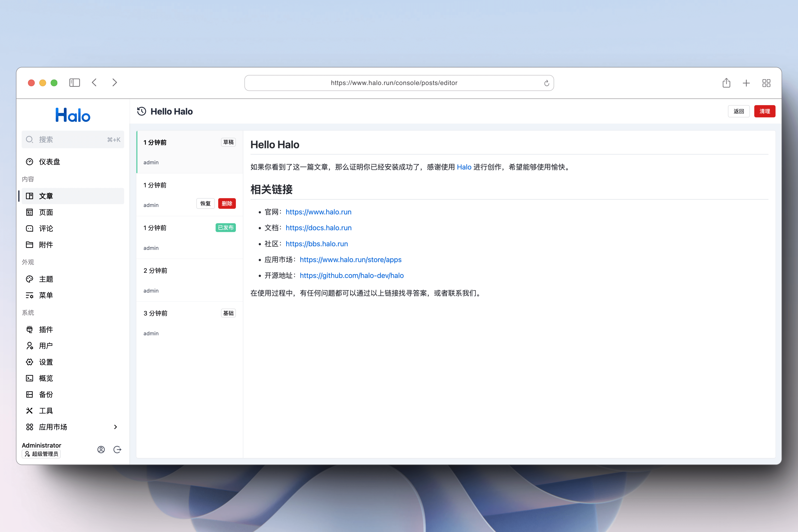Viewport: 798px width, 532px height.
Task: Open the 备份 backup menu item
Action: (46, 395)
